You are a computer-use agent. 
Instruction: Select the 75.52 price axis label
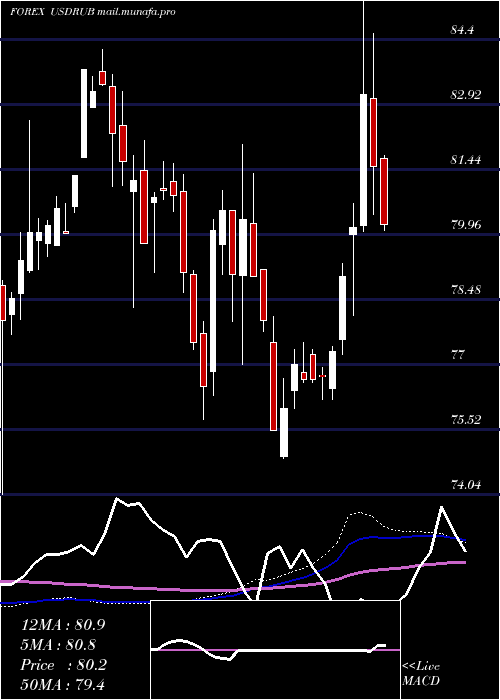coord(466,420)
